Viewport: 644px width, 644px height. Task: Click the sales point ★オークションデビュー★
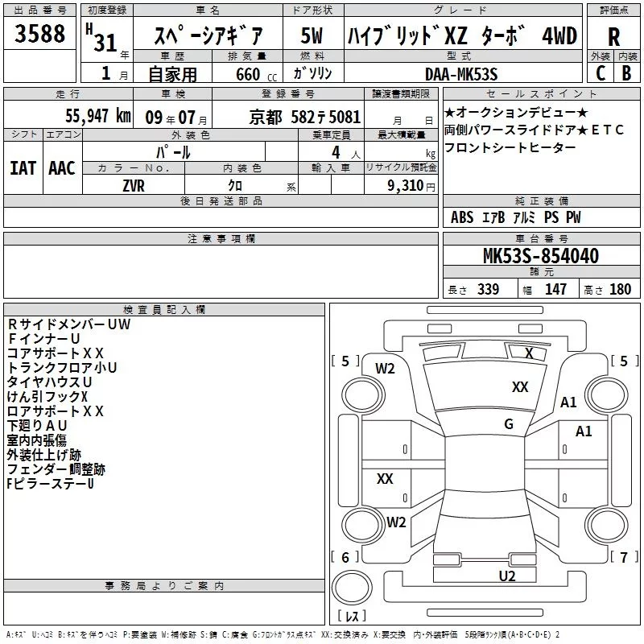point(516,112)
